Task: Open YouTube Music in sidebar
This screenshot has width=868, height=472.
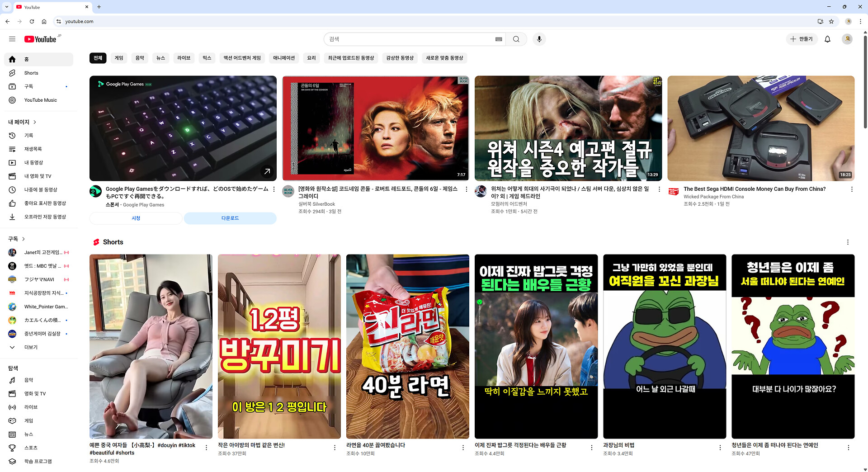Action: (x=40, y=100)
